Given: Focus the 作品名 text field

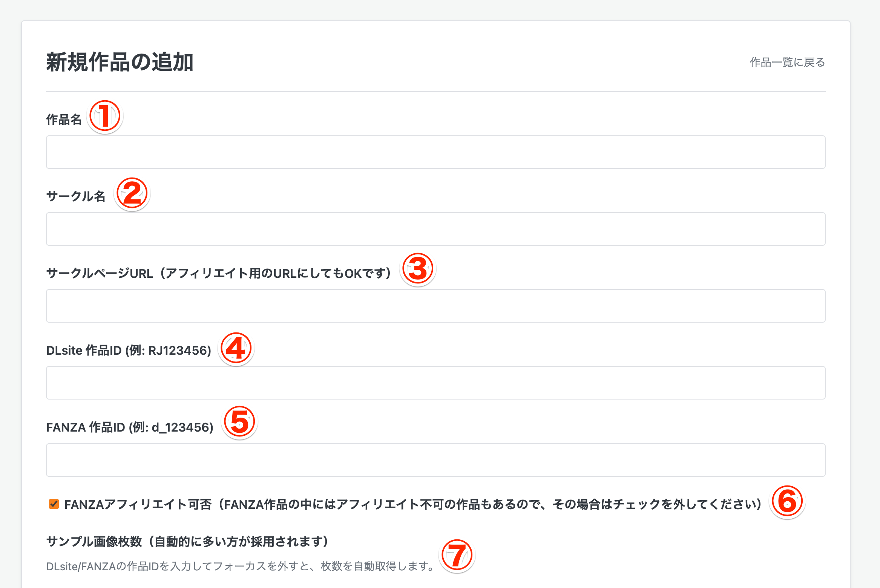Looking at the screenshot, I should tap(435, 152).
